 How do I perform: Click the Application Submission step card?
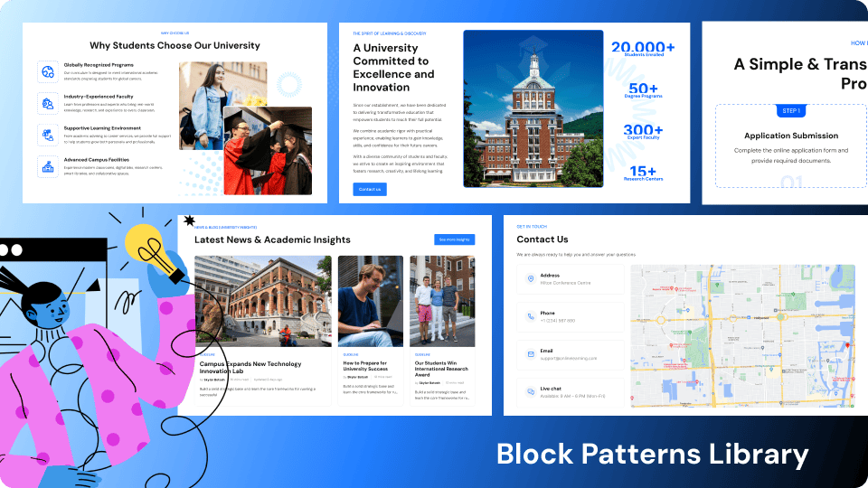[x=791, y=146]
